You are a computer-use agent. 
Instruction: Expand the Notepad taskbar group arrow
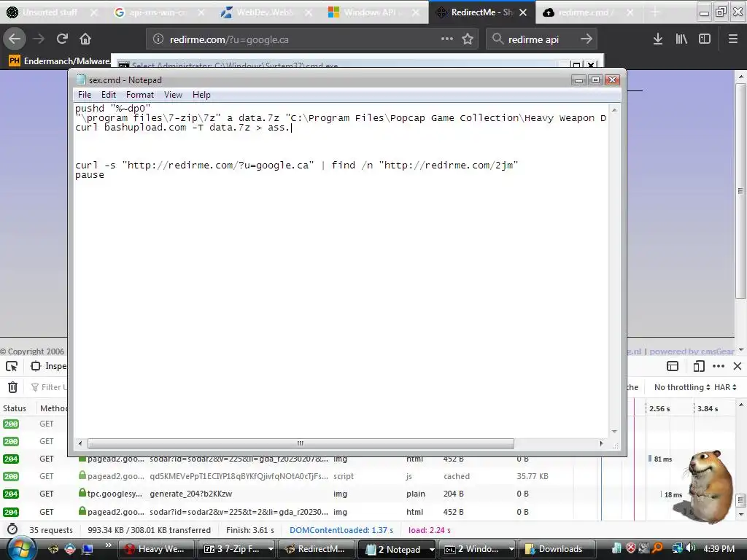coord(432,549)
